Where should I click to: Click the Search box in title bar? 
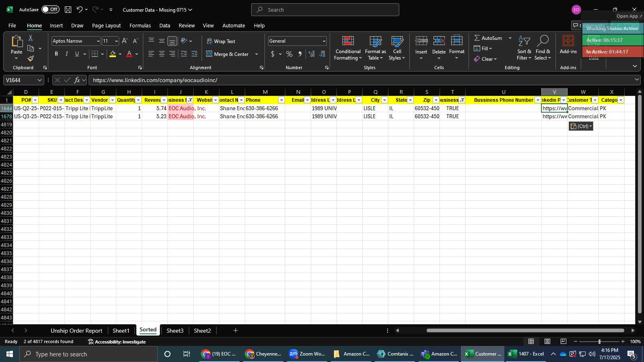[325, 10]
